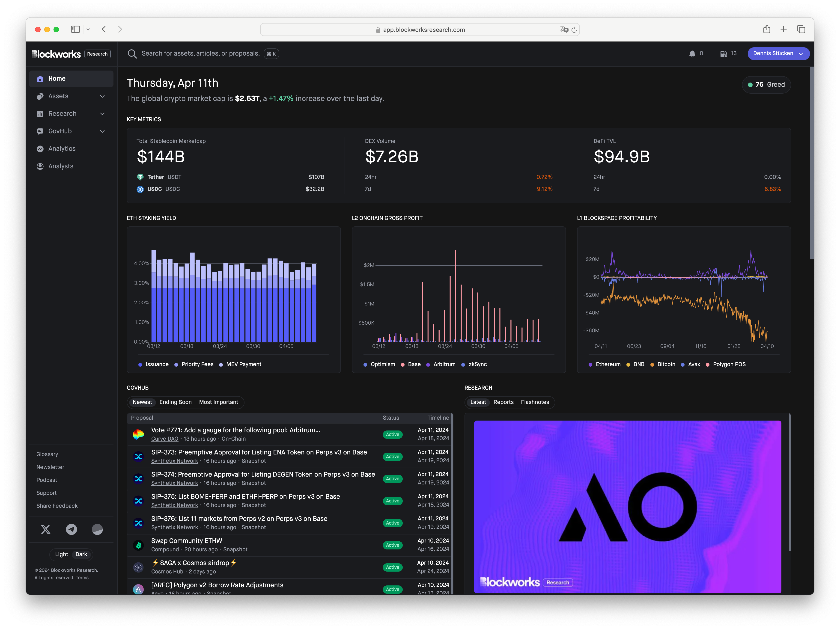Viewport: 840px width, 629px height.
Task: Toggle Base series in L2 chart
Action: tap(411, 364)
